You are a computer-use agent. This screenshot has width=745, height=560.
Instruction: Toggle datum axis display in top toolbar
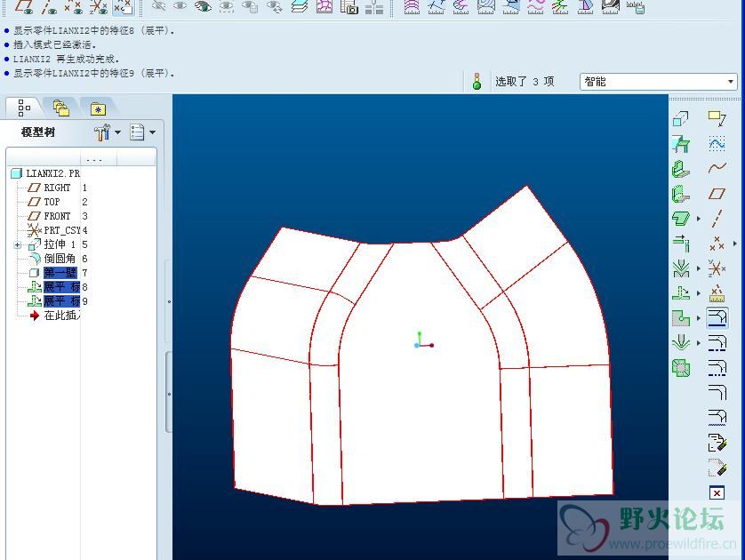(49, 6)
